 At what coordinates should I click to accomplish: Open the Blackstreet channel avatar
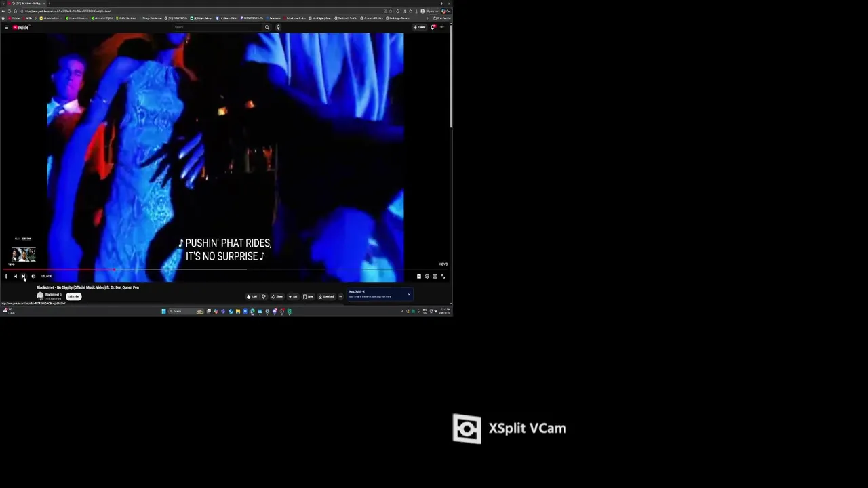(x=40, y=296)
